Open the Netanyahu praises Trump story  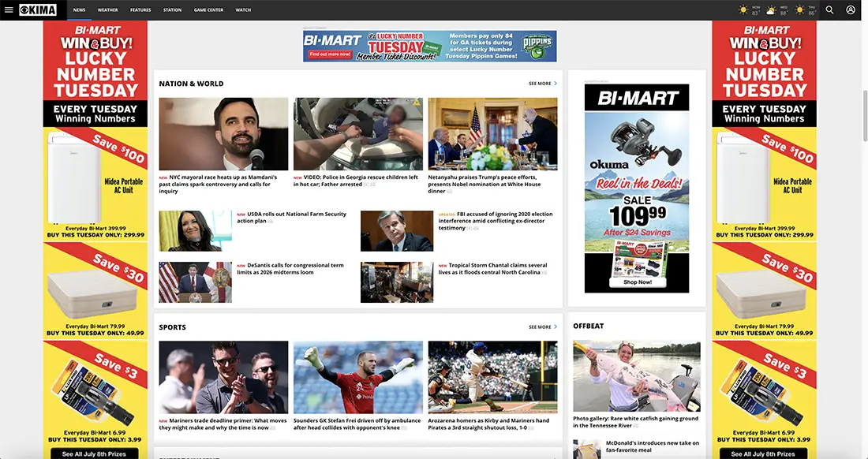(485, 185)
